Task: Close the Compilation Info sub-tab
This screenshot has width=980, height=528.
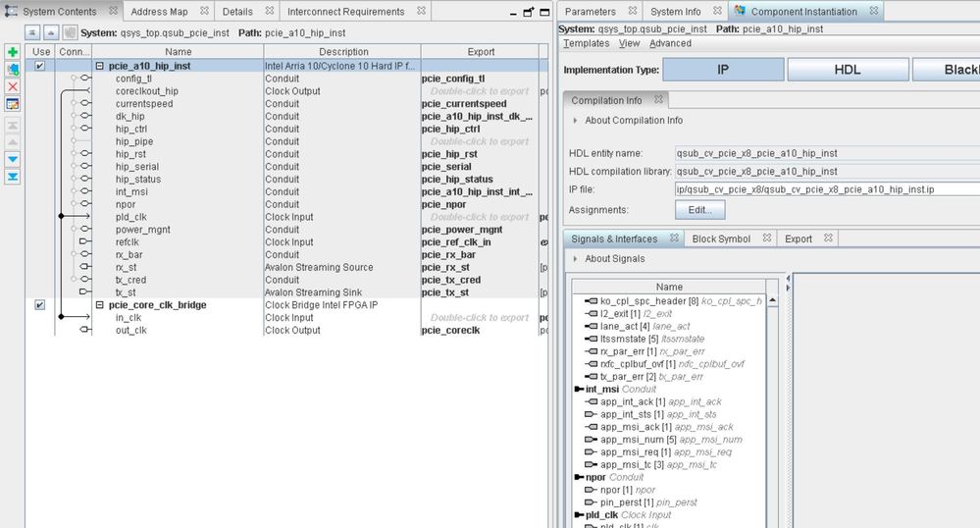Action: (658, 99)
